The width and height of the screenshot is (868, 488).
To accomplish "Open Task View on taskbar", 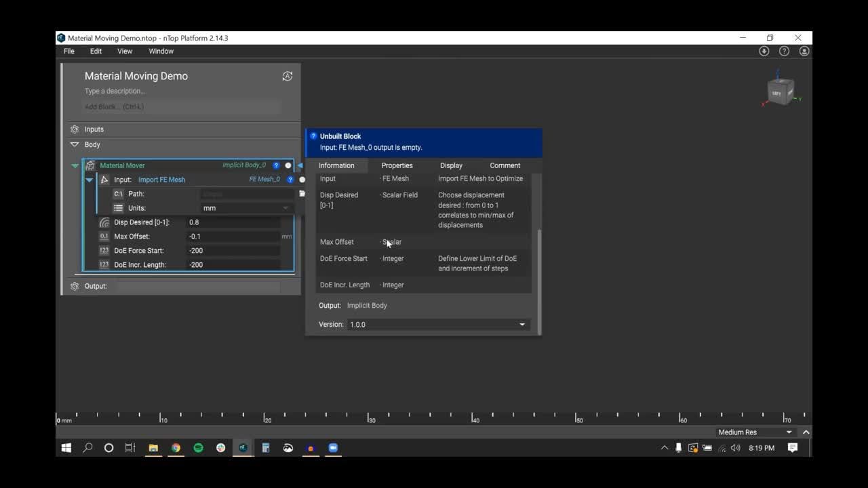I will [x=130, y=448].
